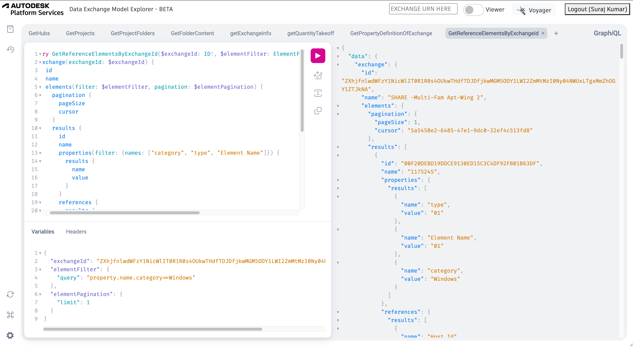
Task: Collapse the results block at line 10
Action: point(40,128)
